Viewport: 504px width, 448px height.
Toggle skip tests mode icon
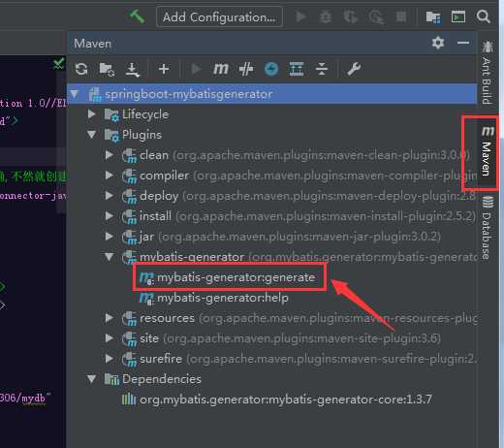tap(271, 69)
